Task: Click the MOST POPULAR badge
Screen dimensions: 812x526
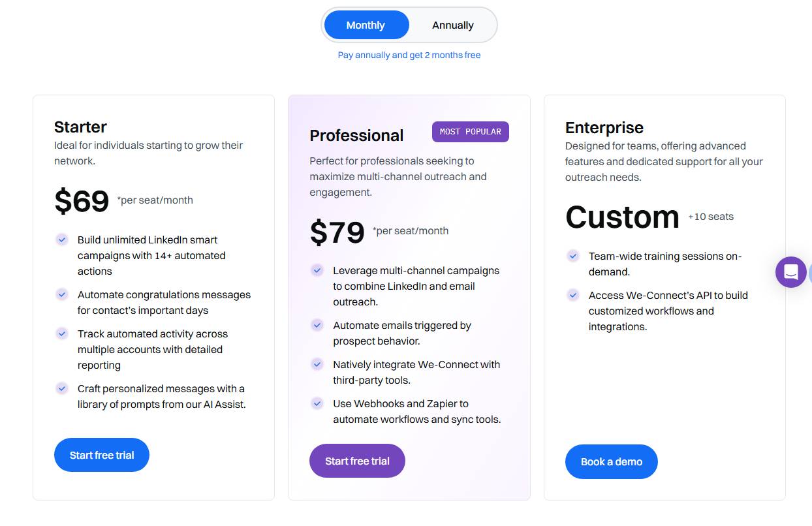Action: tap(470, 131)
